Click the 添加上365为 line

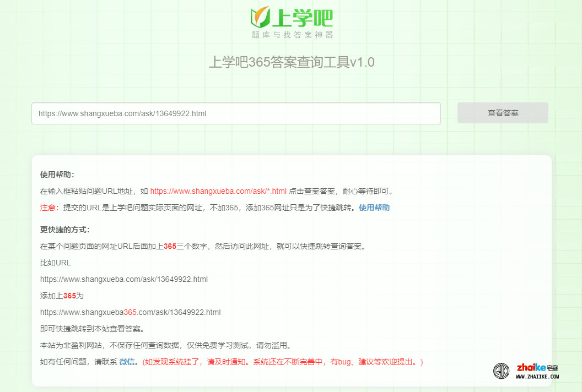point(62,296)
